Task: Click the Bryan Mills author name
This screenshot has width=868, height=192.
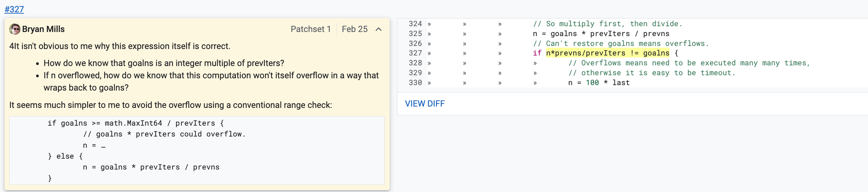Action: [43, 29]
